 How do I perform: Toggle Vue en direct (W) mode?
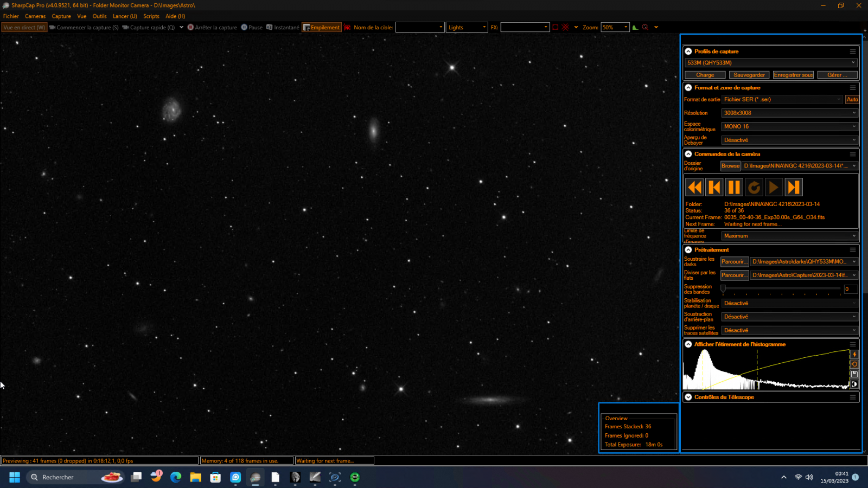coord(24,28)
